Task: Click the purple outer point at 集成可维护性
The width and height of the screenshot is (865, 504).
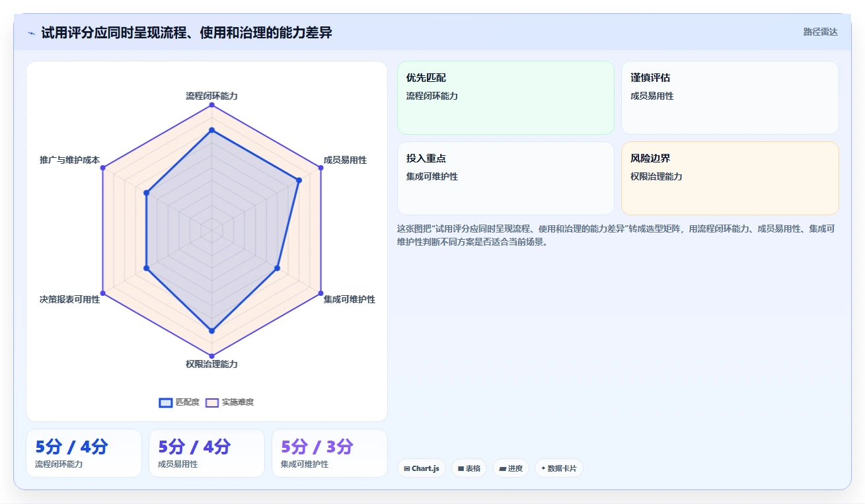Action: pos(320,293)
